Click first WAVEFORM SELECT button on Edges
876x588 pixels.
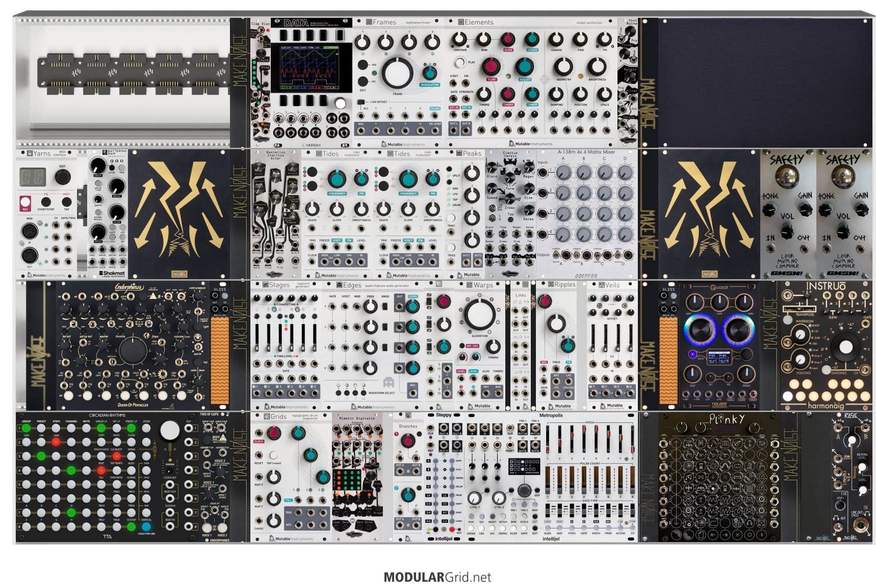(338, 393)
